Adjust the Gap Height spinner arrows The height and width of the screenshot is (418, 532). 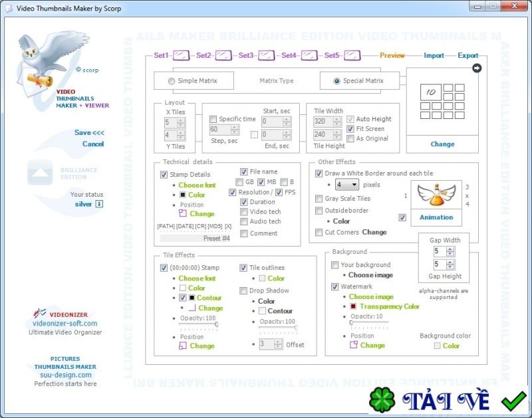450,264
